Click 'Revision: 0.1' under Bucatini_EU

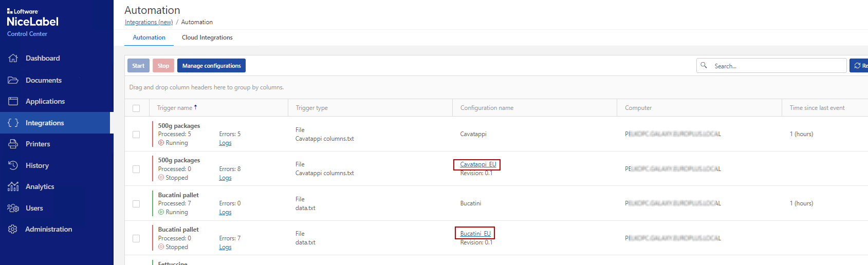(x=476, y=242)
